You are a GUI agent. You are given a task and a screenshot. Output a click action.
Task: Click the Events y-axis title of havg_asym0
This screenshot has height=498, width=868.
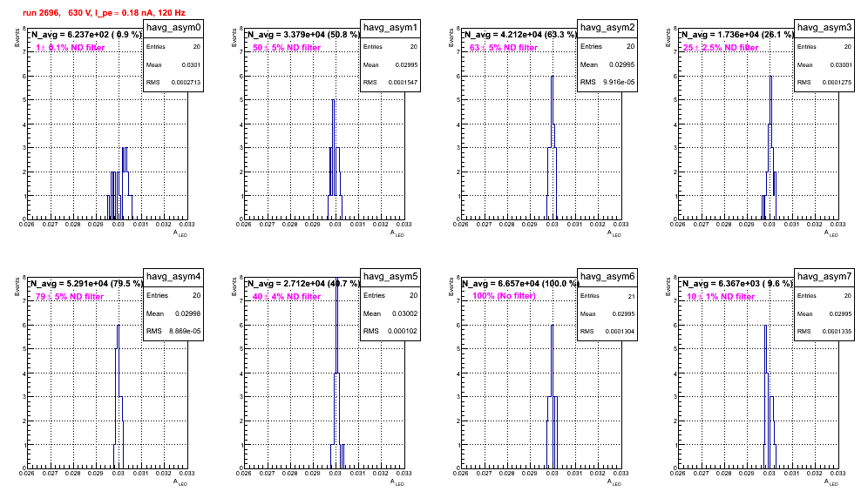tap(17, 37)
